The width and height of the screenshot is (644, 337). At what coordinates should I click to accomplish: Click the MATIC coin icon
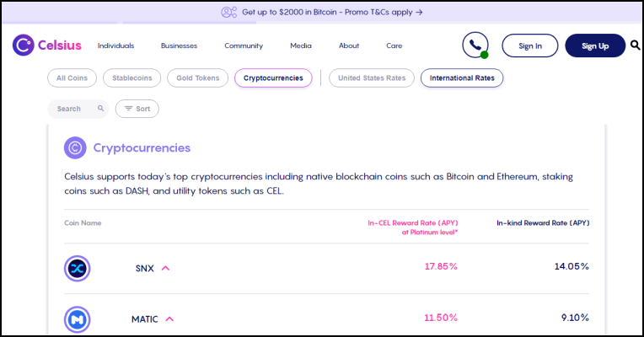pos(78,319)
